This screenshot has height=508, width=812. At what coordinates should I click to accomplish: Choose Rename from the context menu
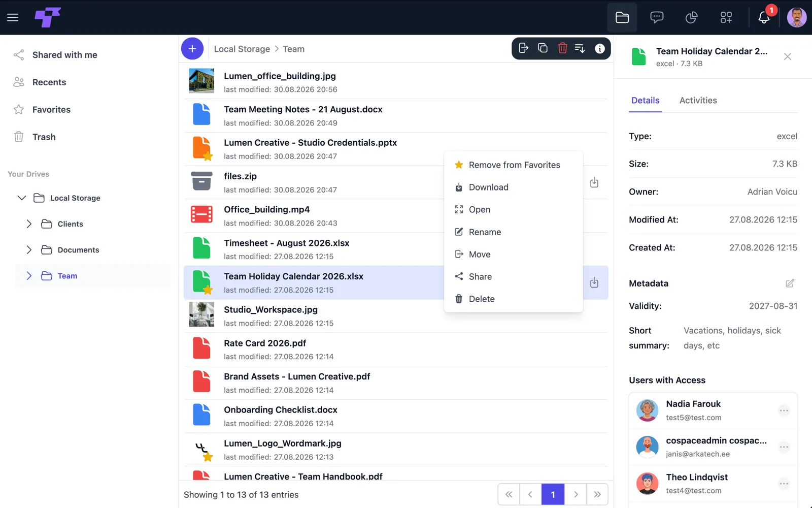513,232
